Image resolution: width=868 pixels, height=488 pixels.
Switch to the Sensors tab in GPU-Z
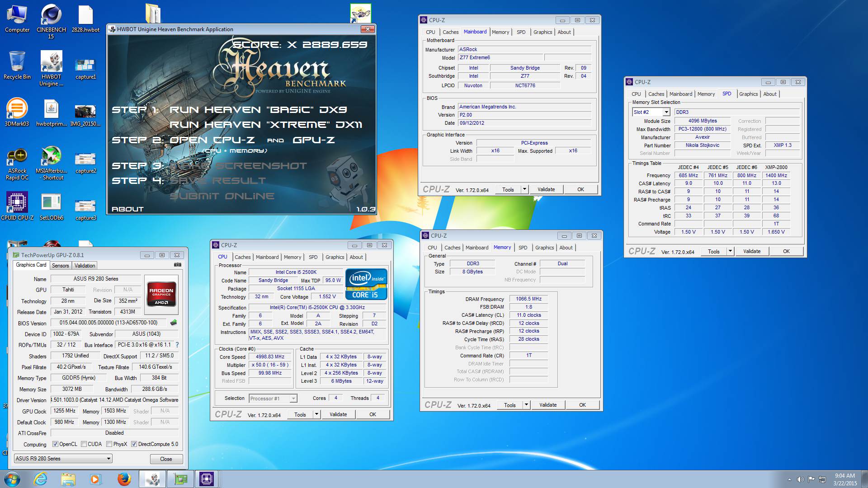[x=60, y=266]
